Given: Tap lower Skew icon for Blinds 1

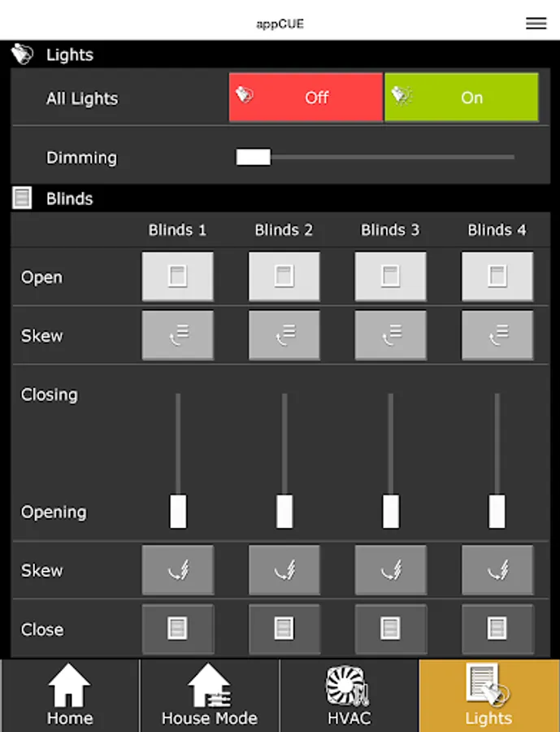Looking at the screenshot, I should 178,570.
